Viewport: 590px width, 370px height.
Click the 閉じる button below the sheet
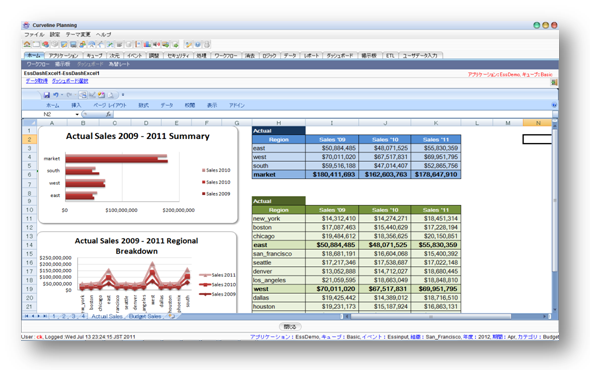click(290, 327)
